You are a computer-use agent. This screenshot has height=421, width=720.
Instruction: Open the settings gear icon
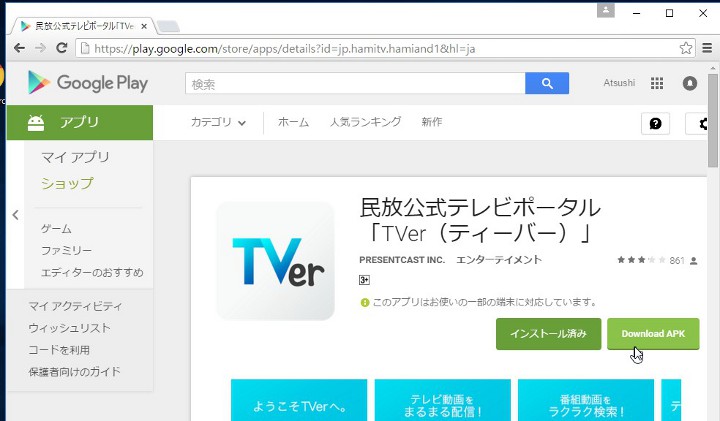click(x=703, y=123)
